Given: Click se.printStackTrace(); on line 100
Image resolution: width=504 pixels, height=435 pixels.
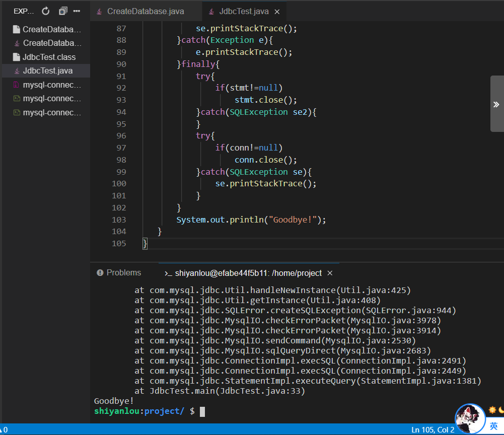Looking at the screenshot, I should tap(266, 184).
